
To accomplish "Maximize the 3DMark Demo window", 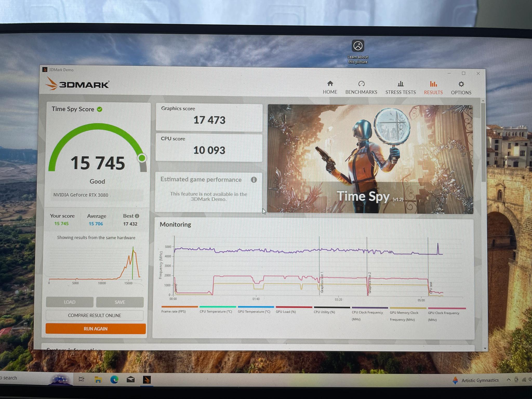I will coord(463,73).
